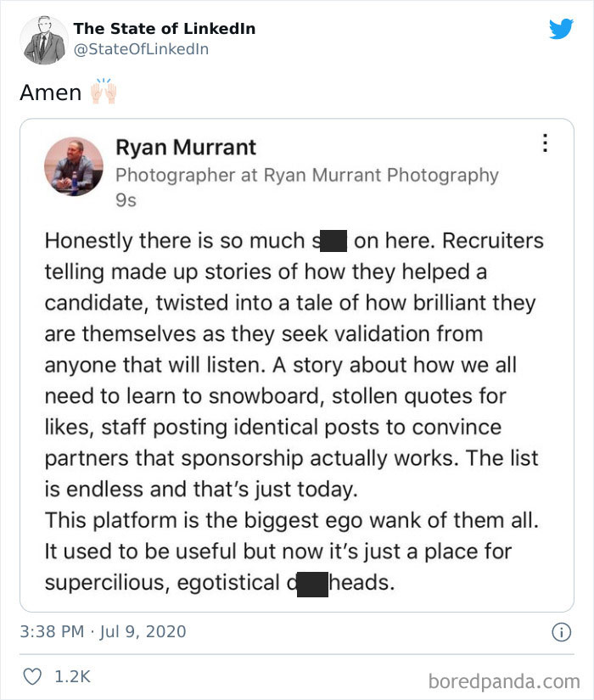
Task: Open the State of LinkedIn profile avatar
Action: click(x=44, y=37)
